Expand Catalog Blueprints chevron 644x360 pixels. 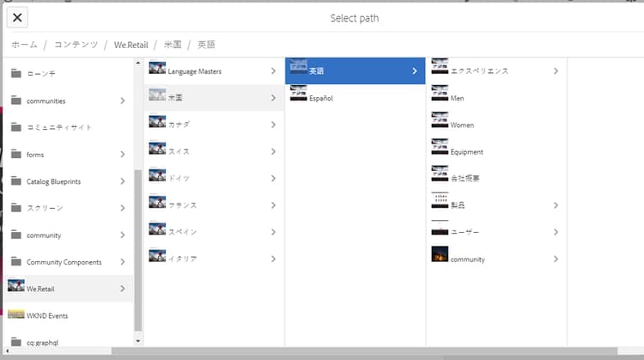123,181
